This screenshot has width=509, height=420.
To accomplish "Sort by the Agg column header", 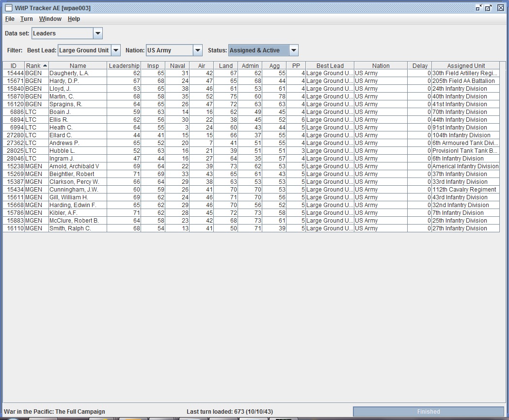I will [274, 65].
